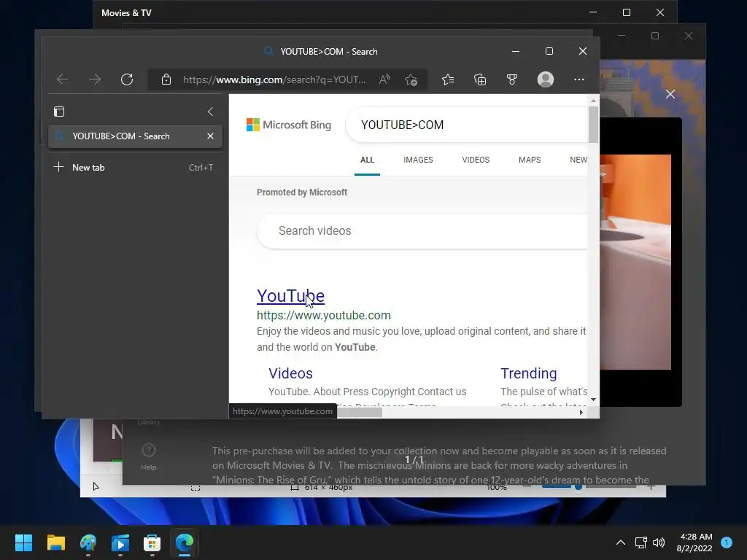
Task: Show hidden system tray icons chevron
Action: 621,542
